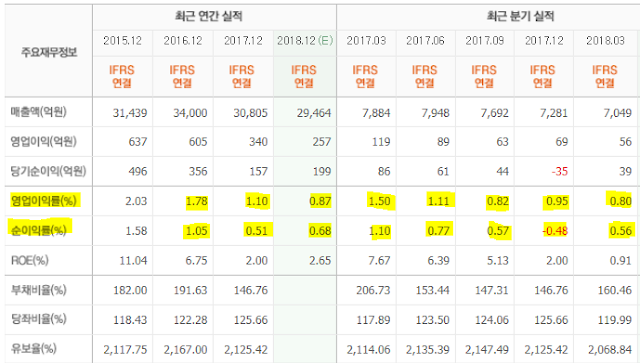Click the ROE(%) row label

pos(29,260)
